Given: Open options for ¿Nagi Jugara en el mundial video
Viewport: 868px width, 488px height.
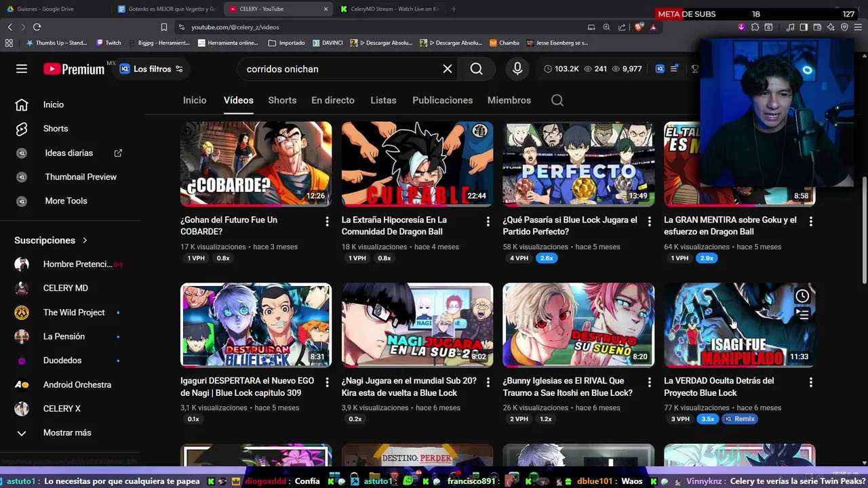Looking at the screenshot, I should 488,383.
